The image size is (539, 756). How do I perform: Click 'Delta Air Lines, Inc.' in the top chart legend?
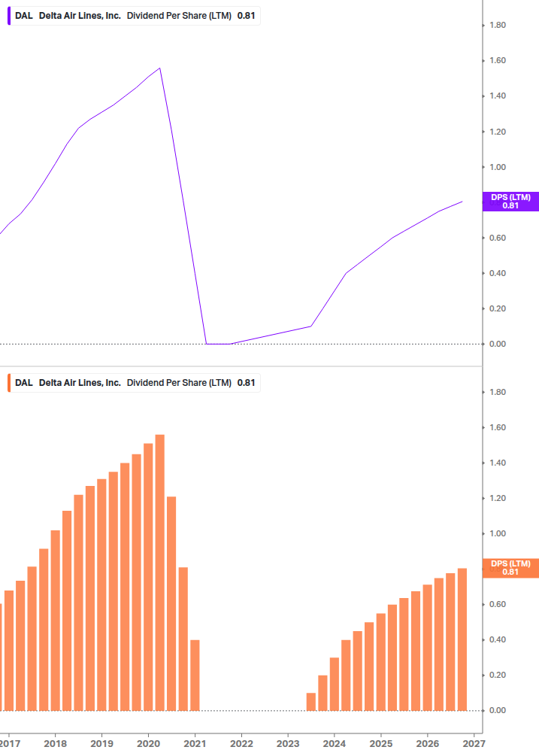click(x=80, y=16)
